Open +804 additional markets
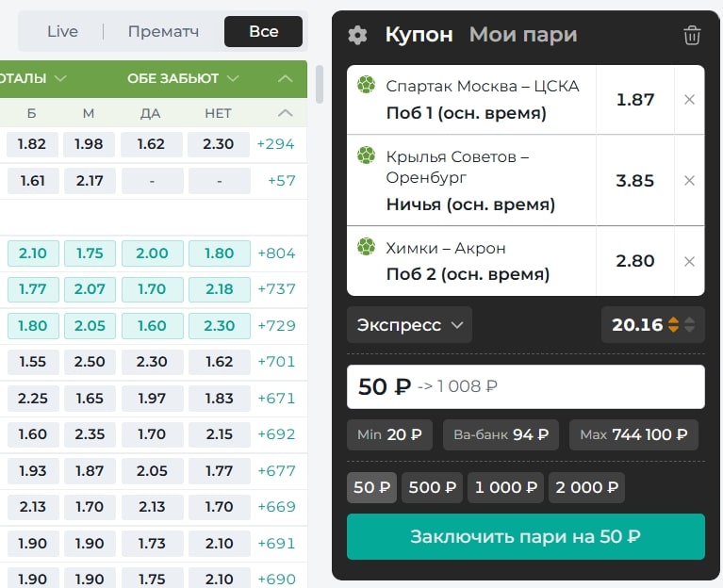 [276, 253]
